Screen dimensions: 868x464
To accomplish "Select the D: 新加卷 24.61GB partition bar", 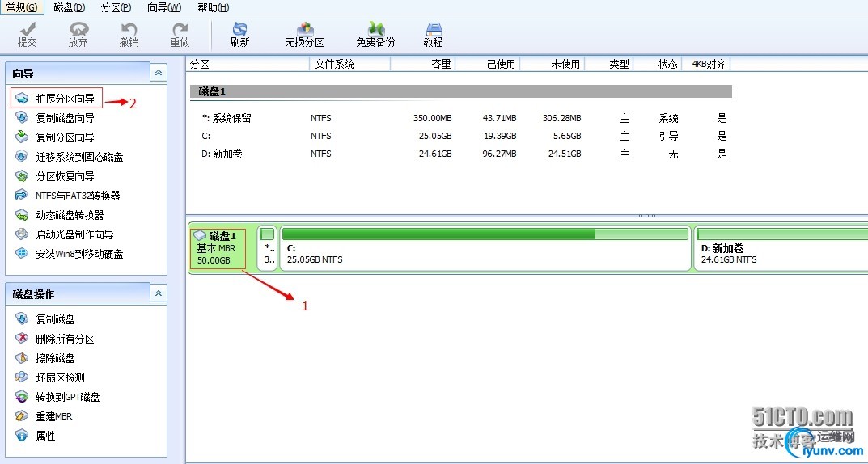I will click(781, 248).
